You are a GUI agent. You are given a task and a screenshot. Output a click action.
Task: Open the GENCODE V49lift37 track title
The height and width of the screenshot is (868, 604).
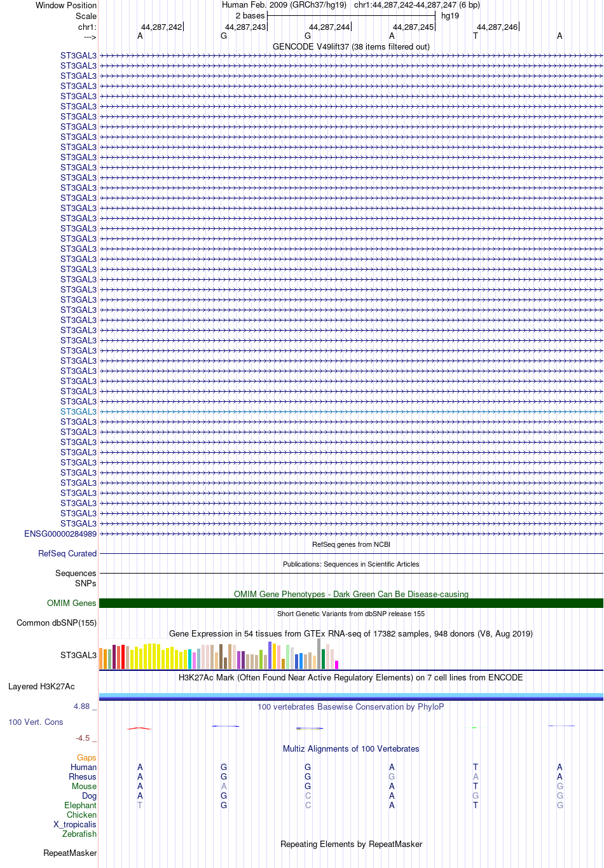(351, 46)
